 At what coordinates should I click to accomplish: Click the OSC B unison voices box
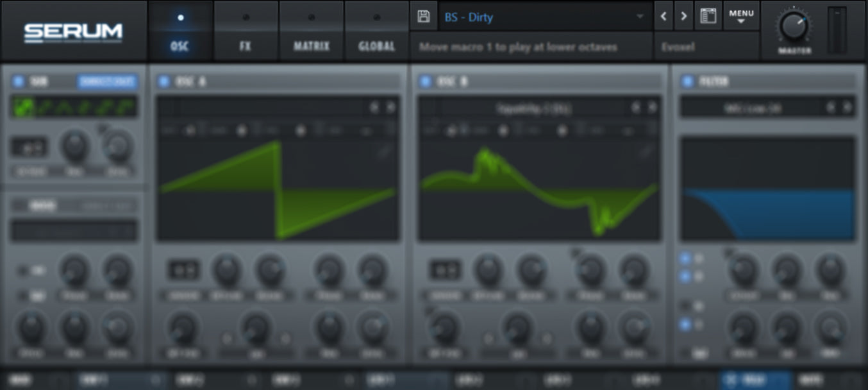point(445,270)
